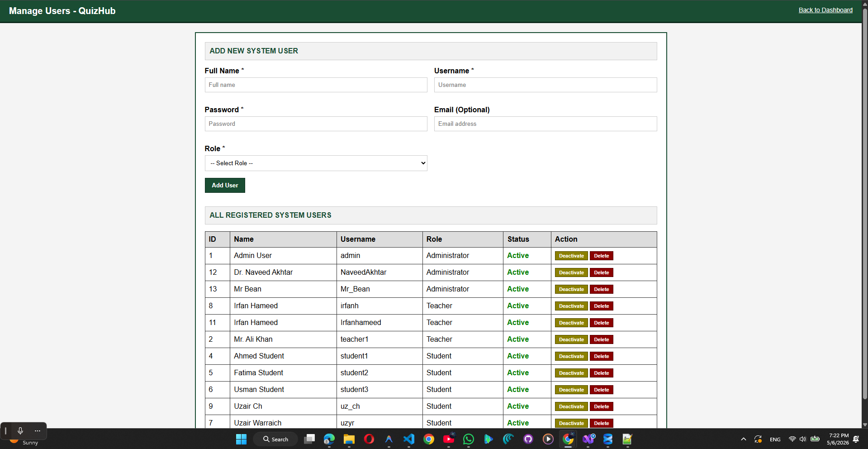Open Visual Studio purple icon on taskbar
This screenshot has width=868, height=449.
coord(588,439)
